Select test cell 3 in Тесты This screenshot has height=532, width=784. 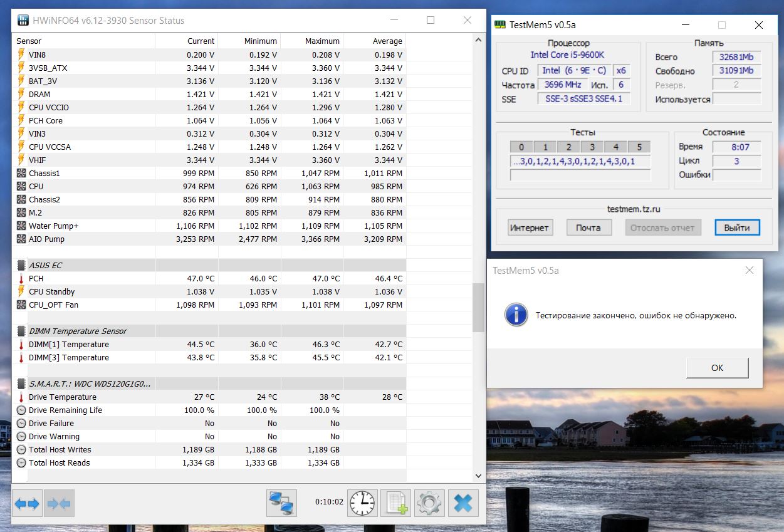[592, 147]
